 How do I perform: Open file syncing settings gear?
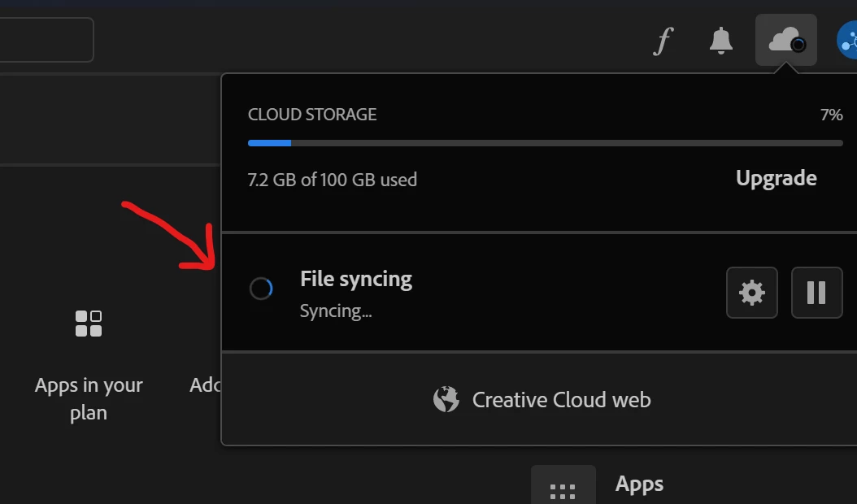(752, 293)
